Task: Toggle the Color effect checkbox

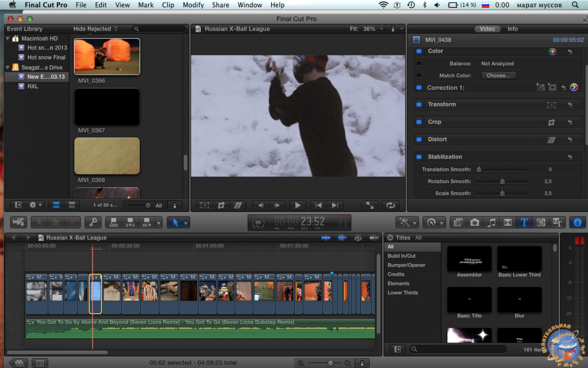Action: 419,51
